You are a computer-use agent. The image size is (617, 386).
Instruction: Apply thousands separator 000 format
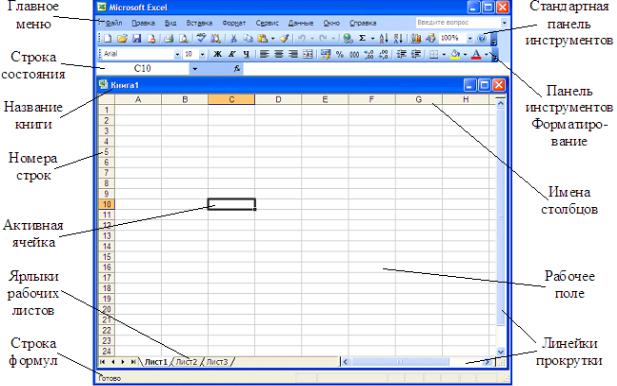pyautogui.click(x=354, y=55)
